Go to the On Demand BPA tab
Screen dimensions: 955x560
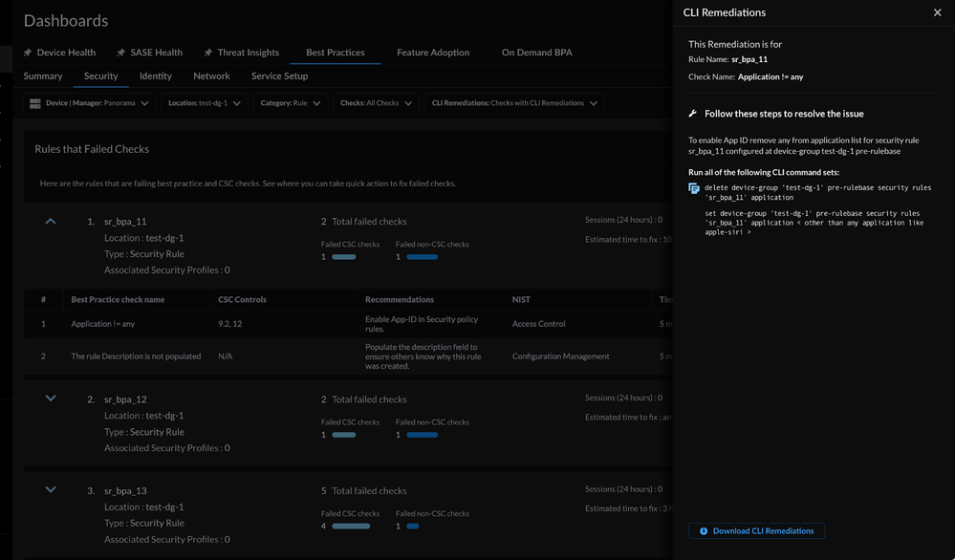click(536, 53)
